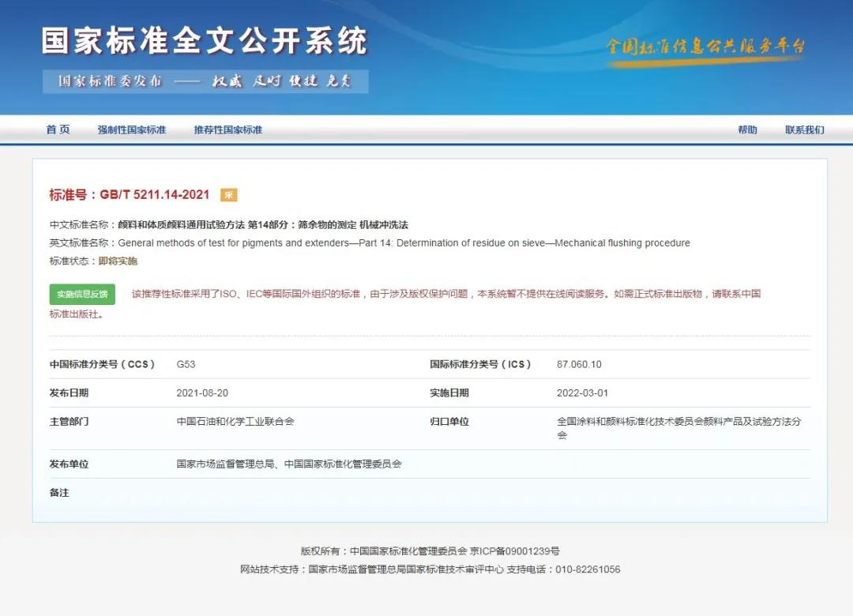Click the support phone number 010-82261056
Viewport: 853px width, 616px height.
[x=588, y=569]
